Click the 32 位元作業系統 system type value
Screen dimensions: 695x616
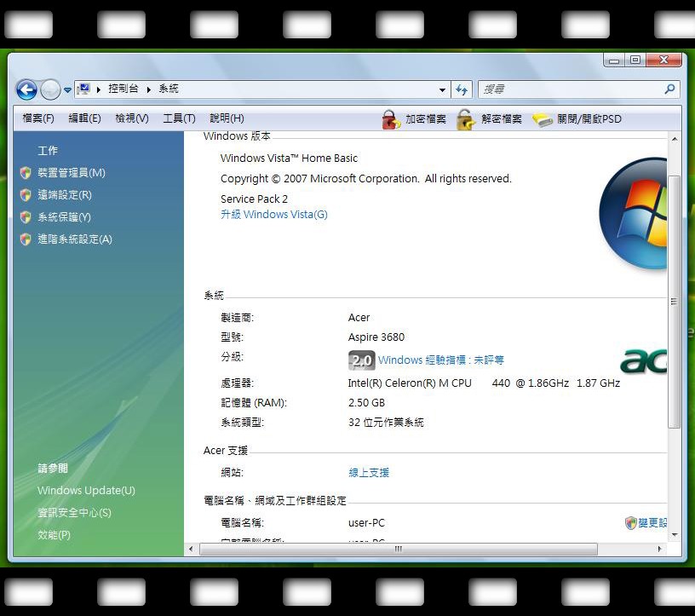coord(386,423)
